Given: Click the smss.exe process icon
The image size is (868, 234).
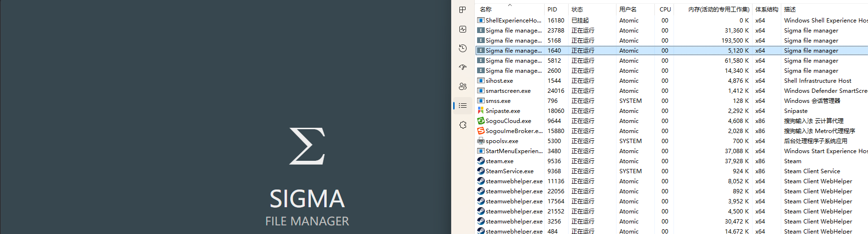Looking at the screenshot, I should coord(480,100).
